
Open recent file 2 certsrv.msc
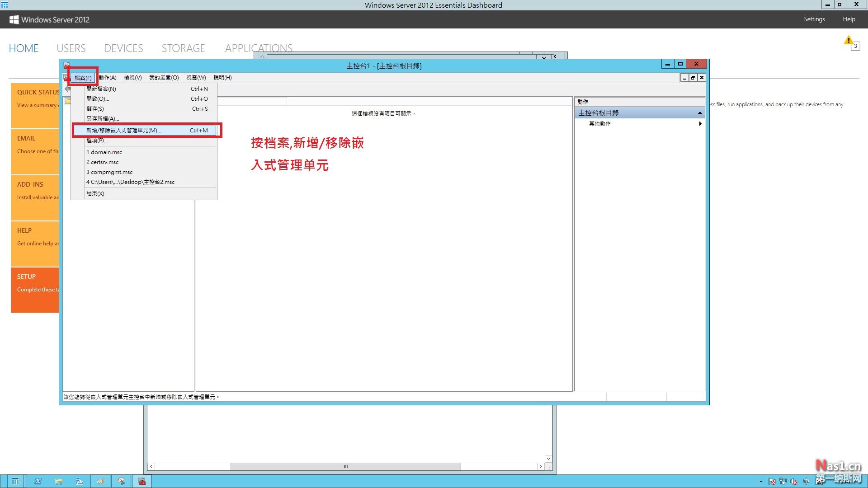pyautogui.click(x=144, y=162)
